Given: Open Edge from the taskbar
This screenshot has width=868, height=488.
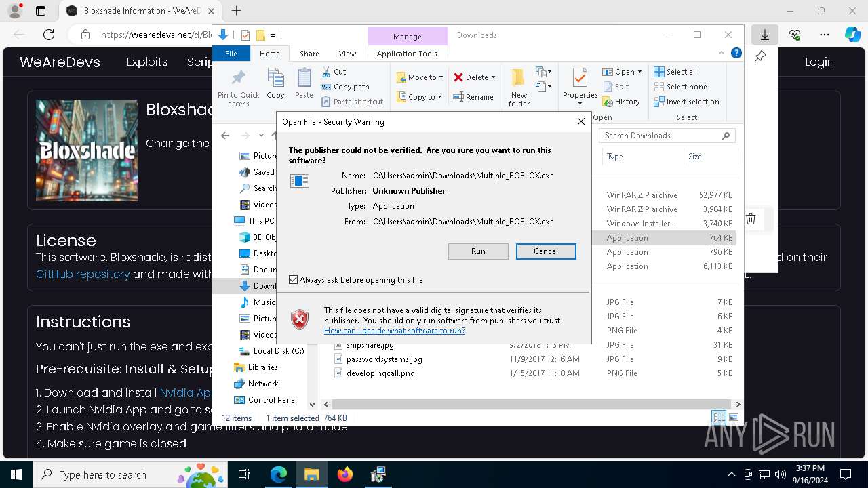Looking at the screenshot, I should 279,474.
